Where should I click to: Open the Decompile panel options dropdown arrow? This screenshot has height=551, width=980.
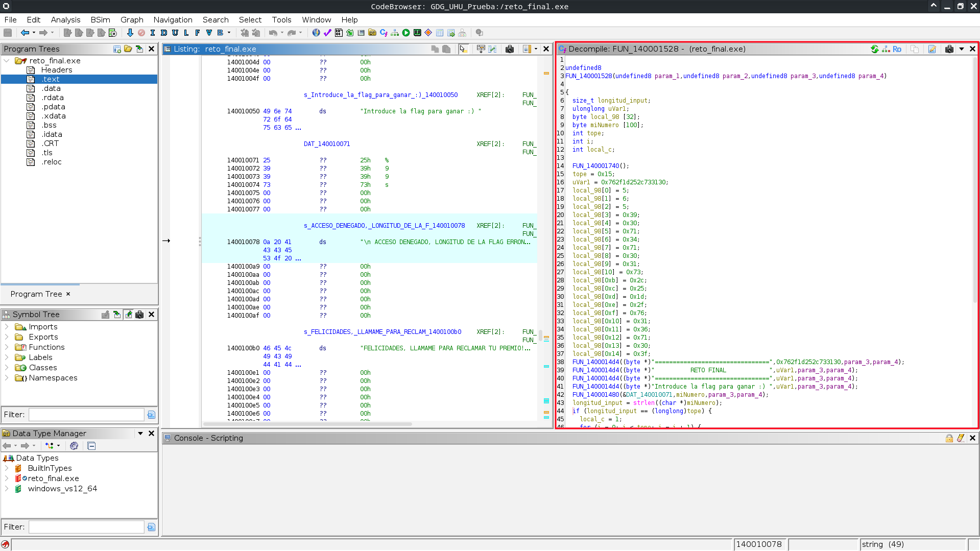tap(962, 49)
